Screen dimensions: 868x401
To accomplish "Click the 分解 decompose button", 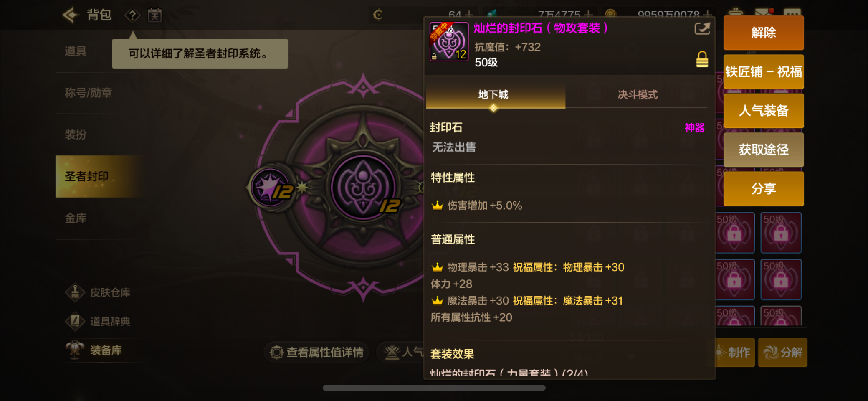I will (782, 353).
